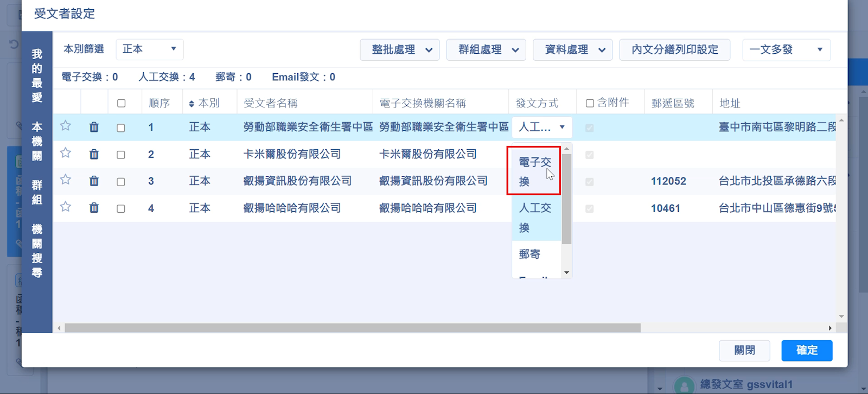
Task: Toggle select-all checkbox in table header
Action: coord(121,103)
